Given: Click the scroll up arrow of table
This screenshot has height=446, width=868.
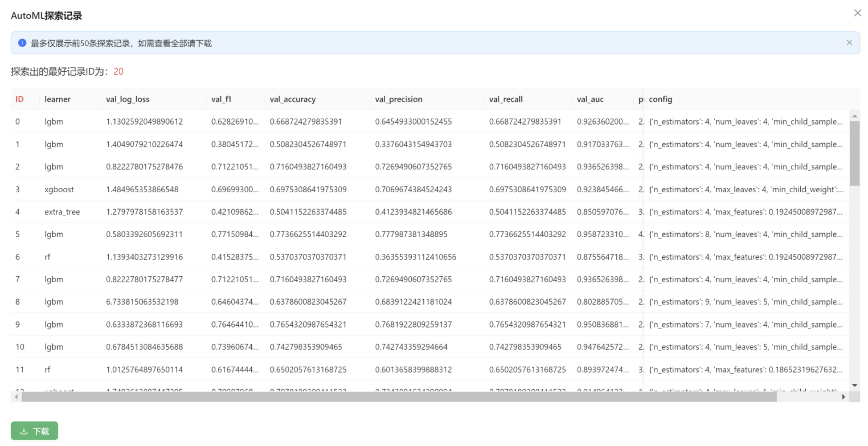Looking at the screenshot, I should tap(854, 116).
